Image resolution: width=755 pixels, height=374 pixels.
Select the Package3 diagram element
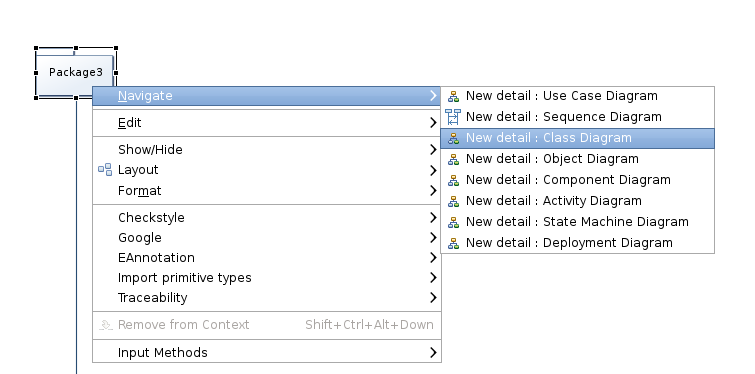pos(76,72)
